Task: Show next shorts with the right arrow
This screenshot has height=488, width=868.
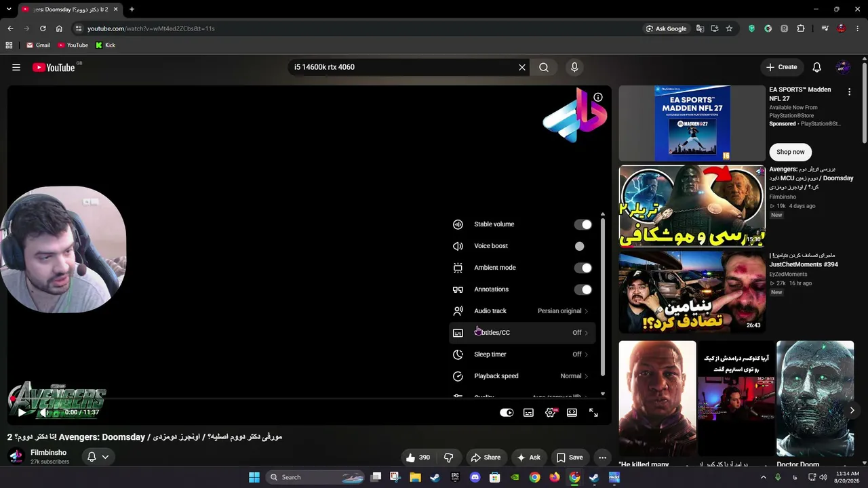Action: (x=852, y=410)
